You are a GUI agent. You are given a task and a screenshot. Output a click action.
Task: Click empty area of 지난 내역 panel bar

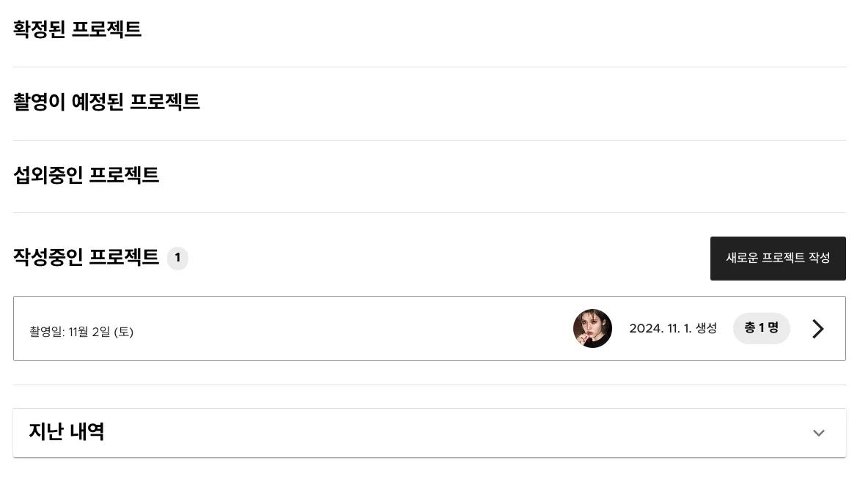coord(440,433)
